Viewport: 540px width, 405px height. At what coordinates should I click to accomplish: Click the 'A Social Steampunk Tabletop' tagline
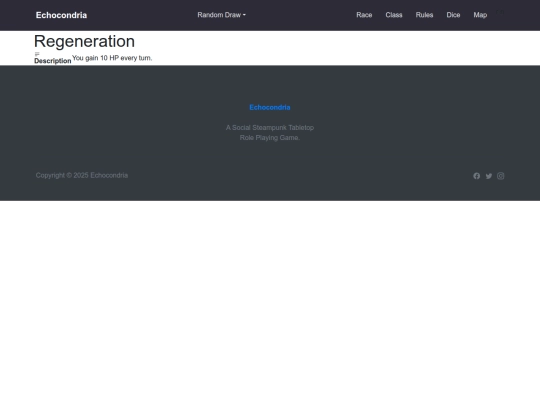coord(270,127)
